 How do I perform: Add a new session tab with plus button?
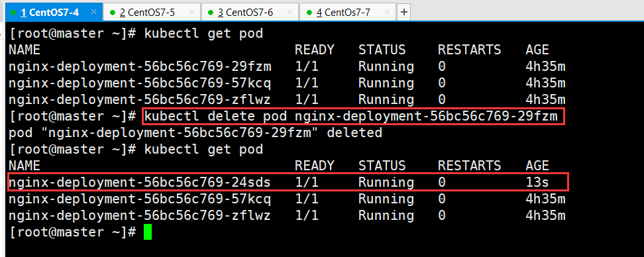coord(404,13)
